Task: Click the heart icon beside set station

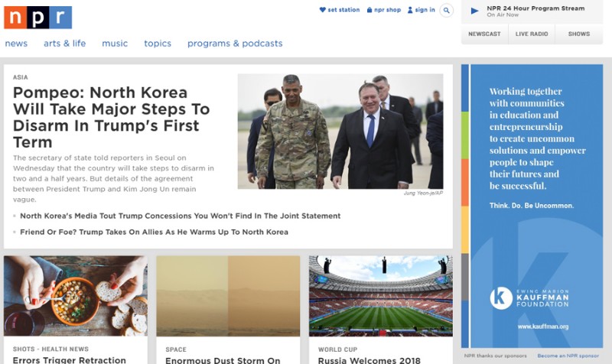Action: (x=322, y=10)
